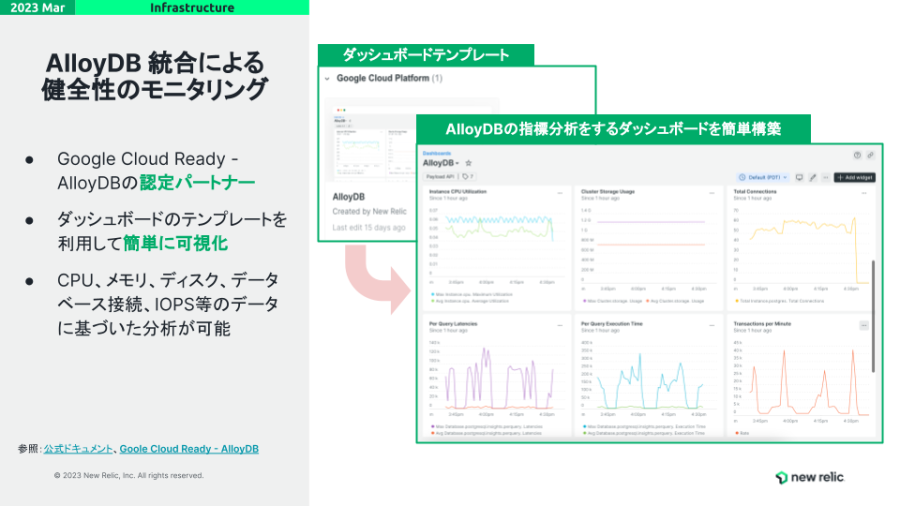Click the Transactions per Minute chart title

pos(762,324)
